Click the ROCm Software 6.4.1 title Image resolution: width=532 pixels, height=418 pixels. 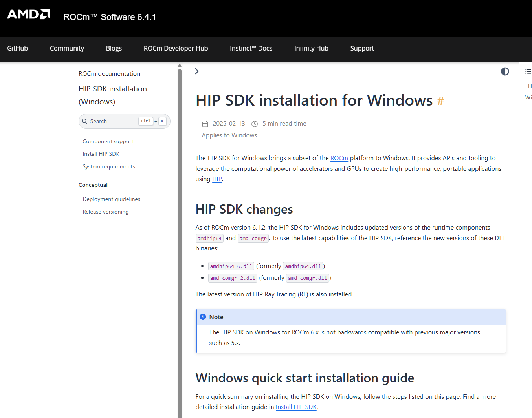point(110,17)
